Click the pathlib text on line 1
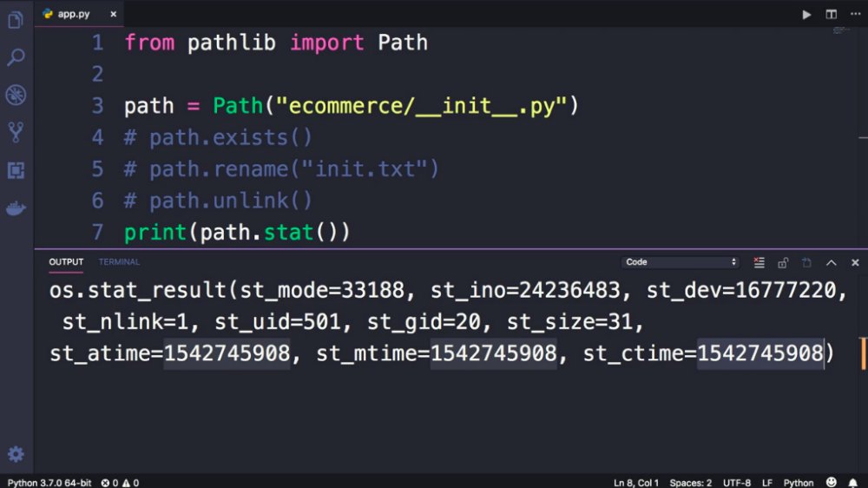This screenshot has height=488, width=868. click(x=232, y=43)
